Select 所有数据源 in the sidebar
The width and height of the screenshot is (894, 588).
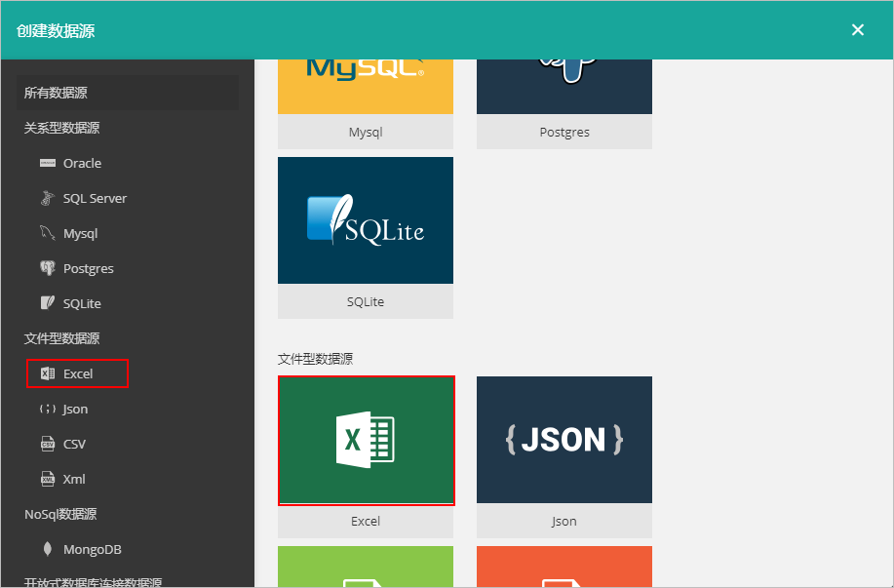click(x=128, y=93)
